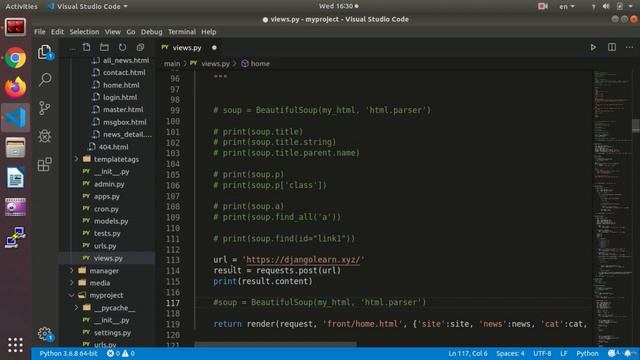Open the File menu
640x360 pixels.
tap(40, 32)
